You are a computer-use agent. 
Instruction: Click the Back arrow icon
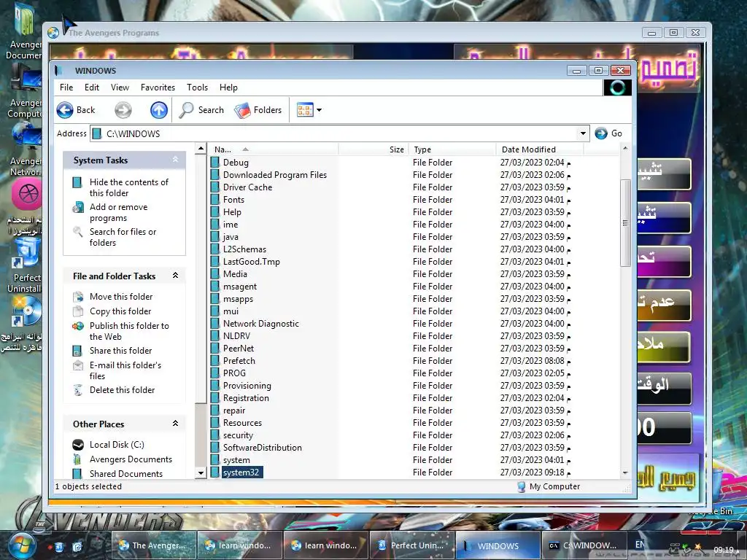[x=65, y=110]
